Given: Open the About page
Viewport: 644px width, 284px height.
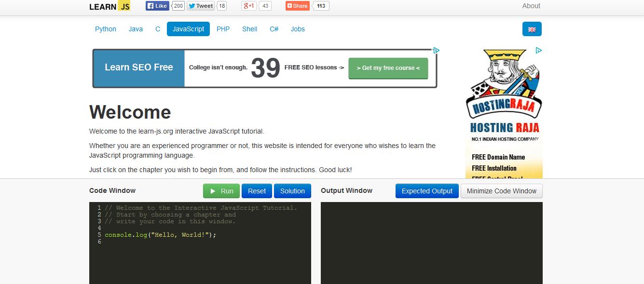Looking at the screenshot, I should click(x=531, y=6).
